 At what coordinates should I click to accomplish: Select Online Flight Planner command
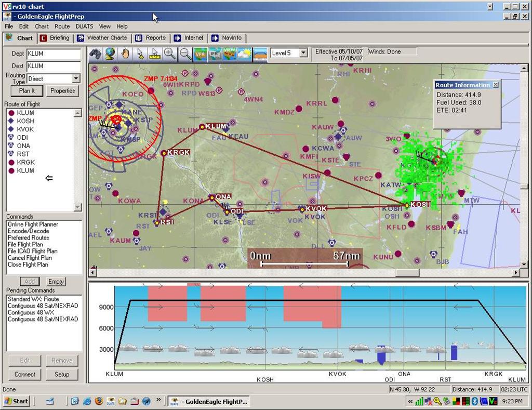click(33, 224)
